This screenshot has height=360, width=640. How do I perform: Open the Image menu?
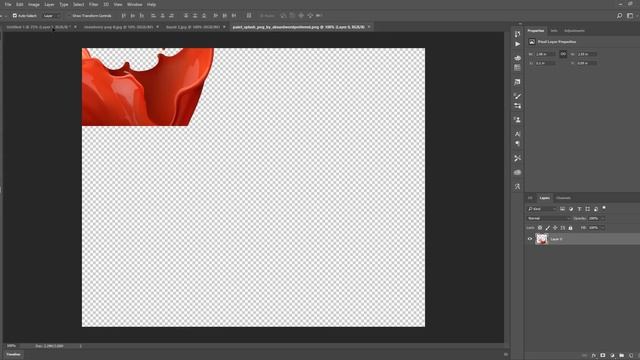point(34,4)
